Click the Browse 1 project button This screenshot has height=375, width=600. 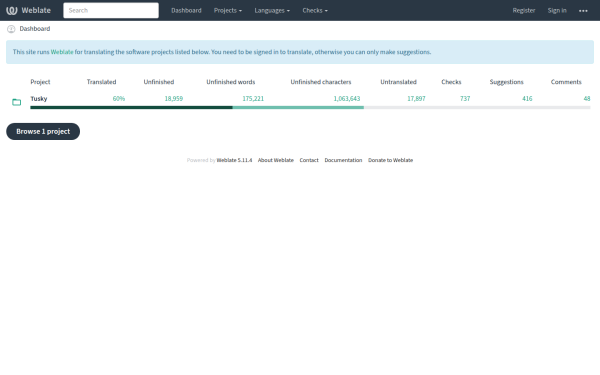click(43, 131)
